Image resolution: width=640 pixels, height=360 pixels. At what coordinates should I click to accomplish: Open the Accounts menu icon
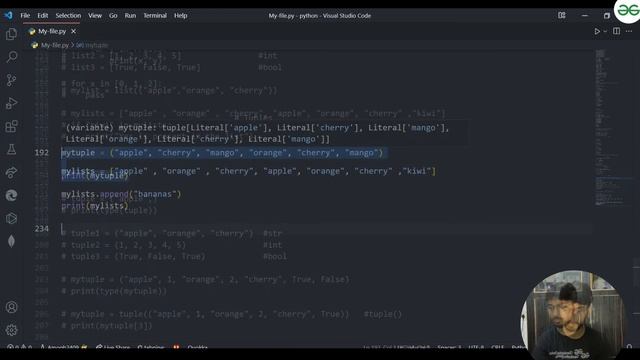click(11, 307)
